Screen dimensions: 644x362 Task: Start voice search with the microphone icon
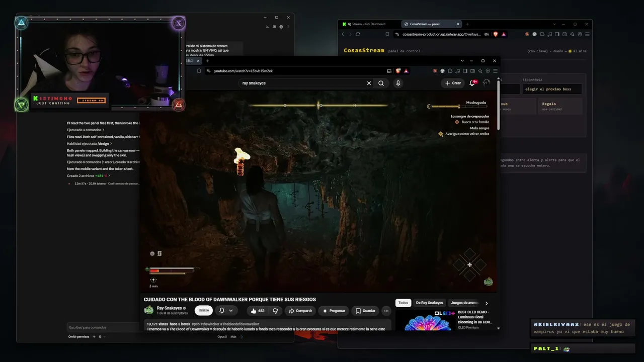point(398,83)
